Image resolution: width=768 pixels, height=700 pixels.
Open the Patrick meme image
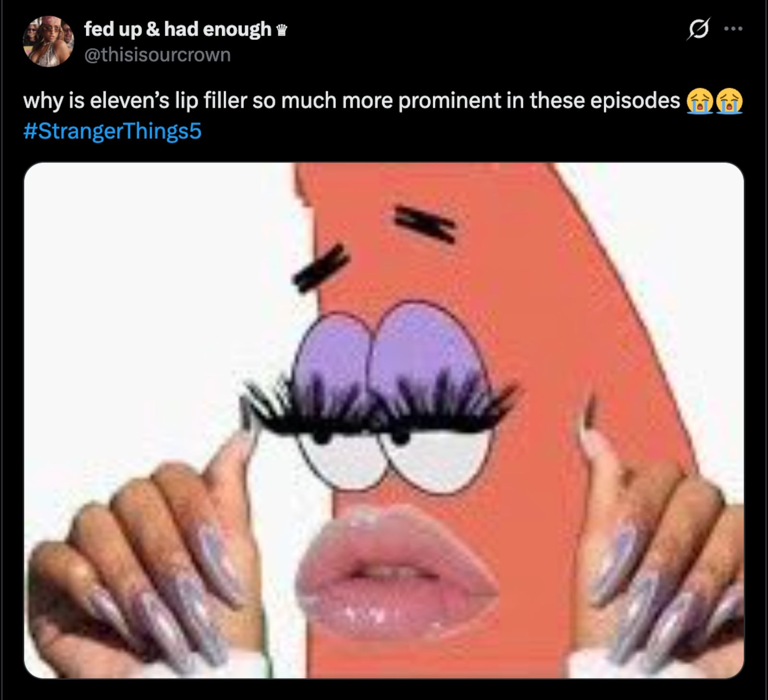(x=384, y=420)
